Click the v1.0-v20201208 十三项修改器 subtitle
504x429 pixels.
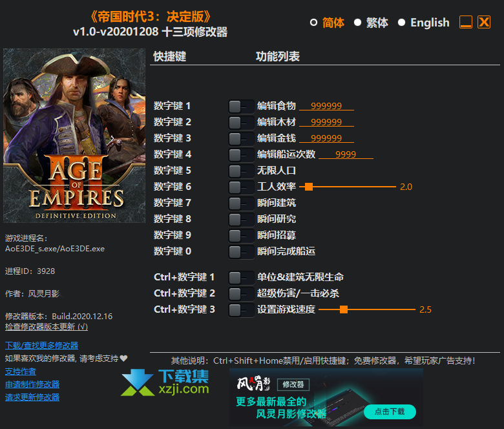point(151,32)
